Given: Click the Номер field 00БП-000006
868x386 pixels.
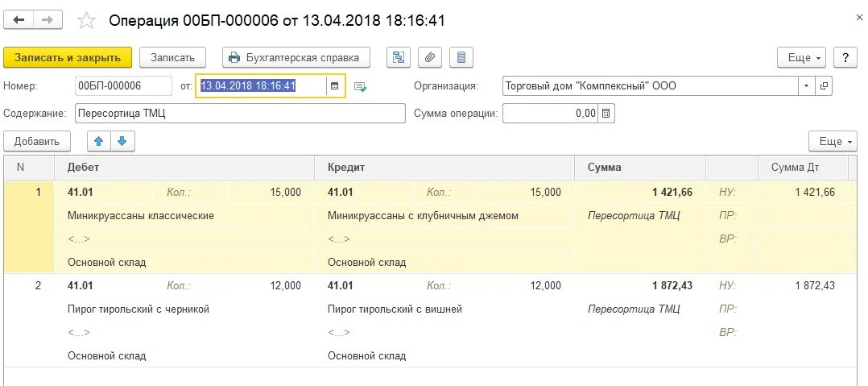Looking at the screenshot, I should click(x=123, y=86).
